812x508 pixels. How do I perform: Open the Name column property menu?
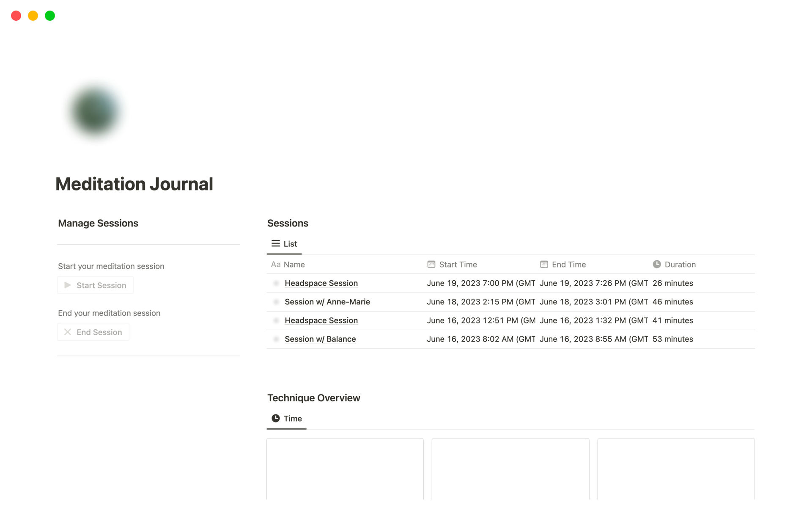[x=295, y=264]
